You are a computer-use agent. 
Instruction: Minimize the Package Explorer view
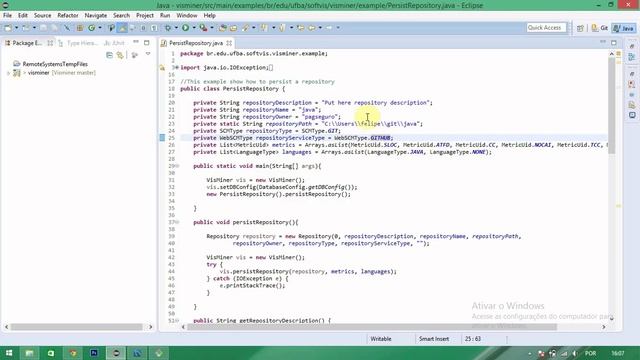[x=136, y=42]
